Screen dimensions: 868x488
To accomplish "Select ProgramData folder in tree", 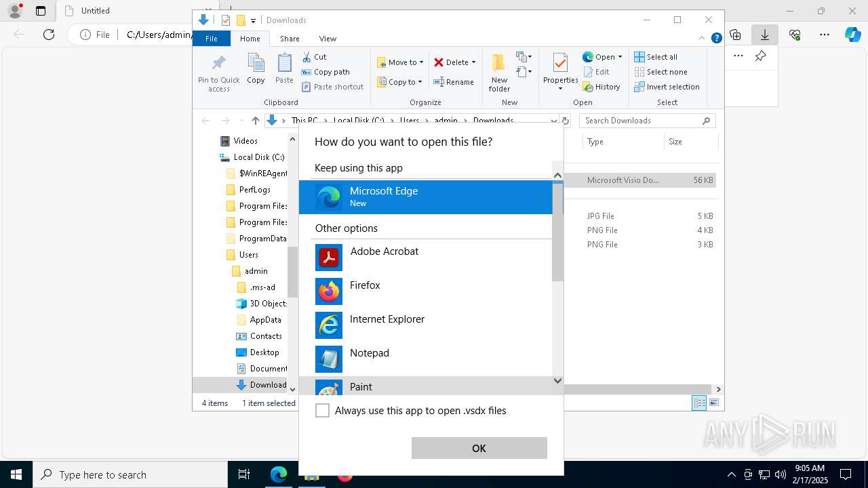I will tap(256, 239).
